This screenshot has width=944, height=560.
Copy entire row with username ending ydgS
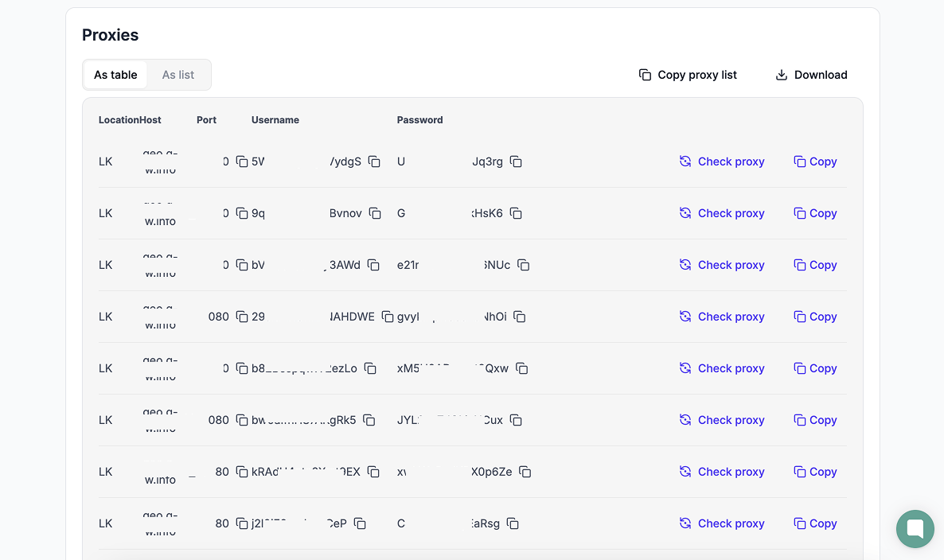pyautogui.click(x=815, y=161)
